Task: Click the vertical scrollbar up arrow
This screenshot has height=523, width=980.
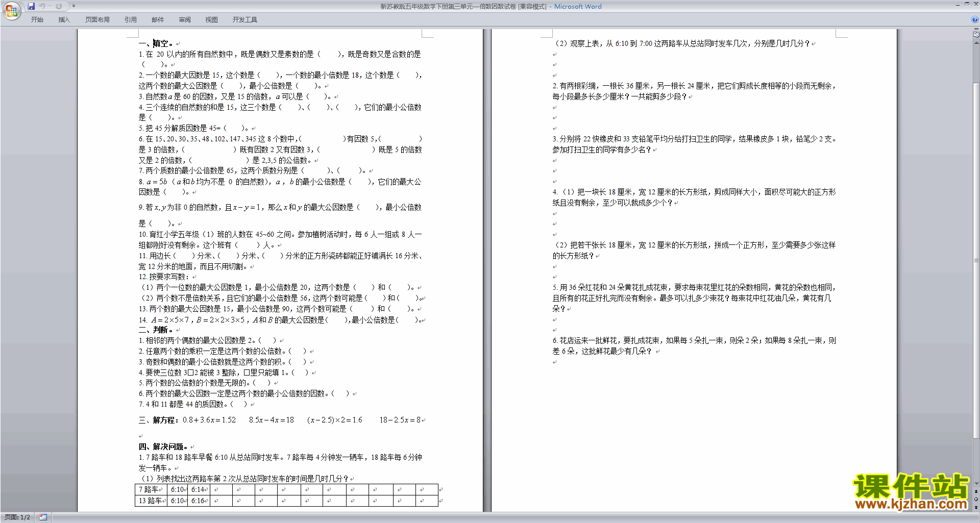Action: click(976, 42)
